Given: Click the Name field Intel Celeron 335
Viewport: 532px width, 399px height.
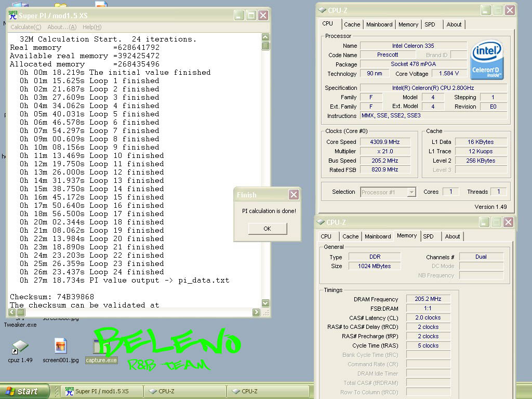Looking at the screenshot, I should point(413,46).
